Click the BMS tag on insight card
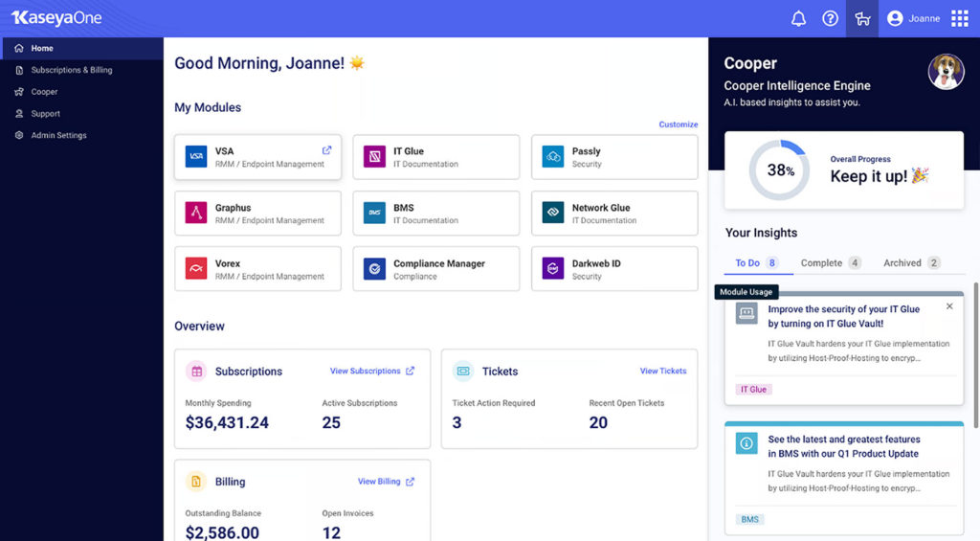This screenshot has height=541, width=980. (750, 519)
